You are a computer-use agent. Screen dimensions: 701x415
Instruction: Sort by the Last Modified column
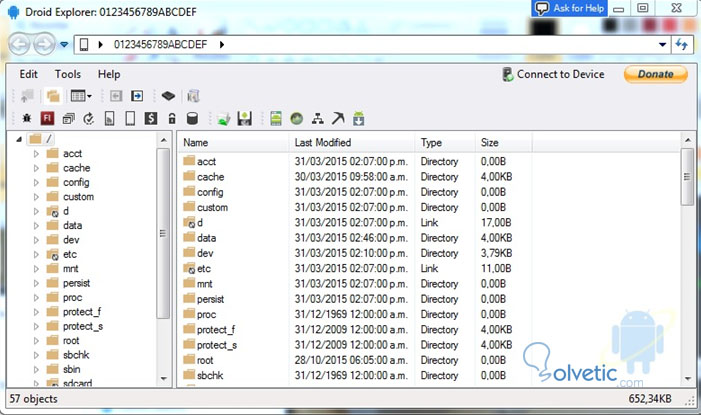pyautogui.click(x=352, y=143)
